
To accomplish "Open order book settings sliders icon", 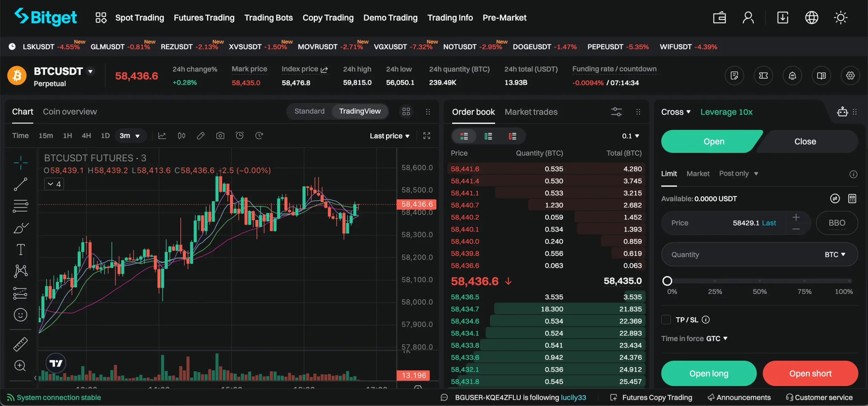I will click(616, 111).
